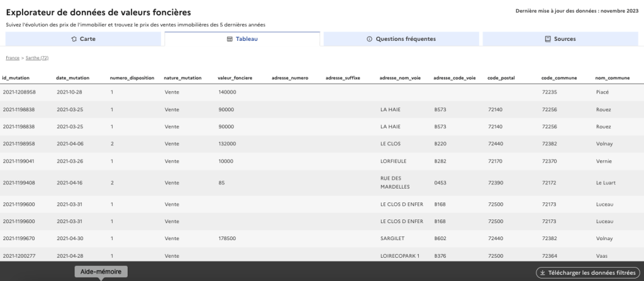Select id 2021-1199408 cell

[x=19, y=183]
